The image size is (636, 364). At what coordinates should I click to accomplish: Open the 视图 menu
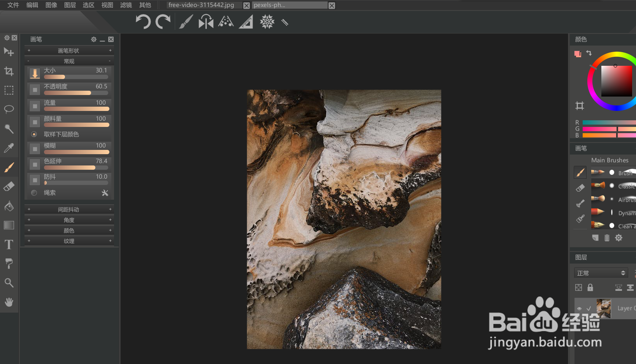click(107, 5)
